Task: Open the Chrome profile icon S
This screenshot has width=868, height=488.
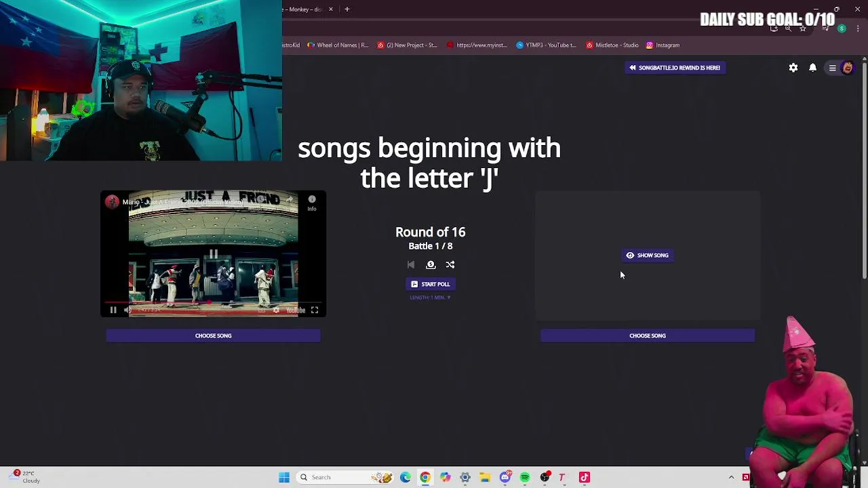Action: pyautogui.click(x=842, y=28)
